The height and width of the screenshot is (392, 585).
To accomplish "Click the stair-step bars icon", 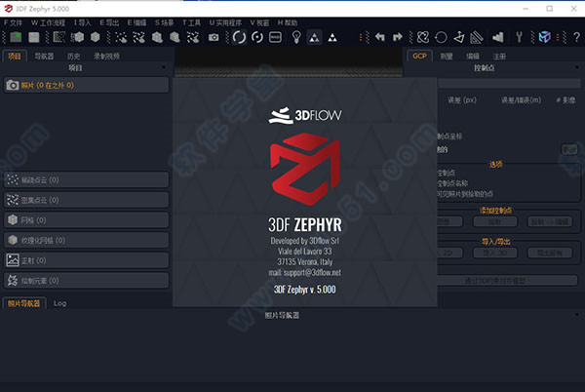I will coord(498,37).
